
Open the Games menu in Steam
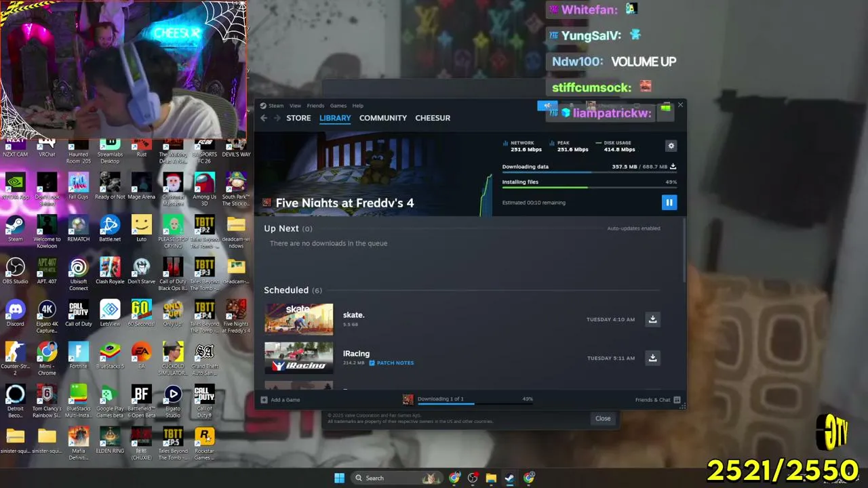(338, 106)
